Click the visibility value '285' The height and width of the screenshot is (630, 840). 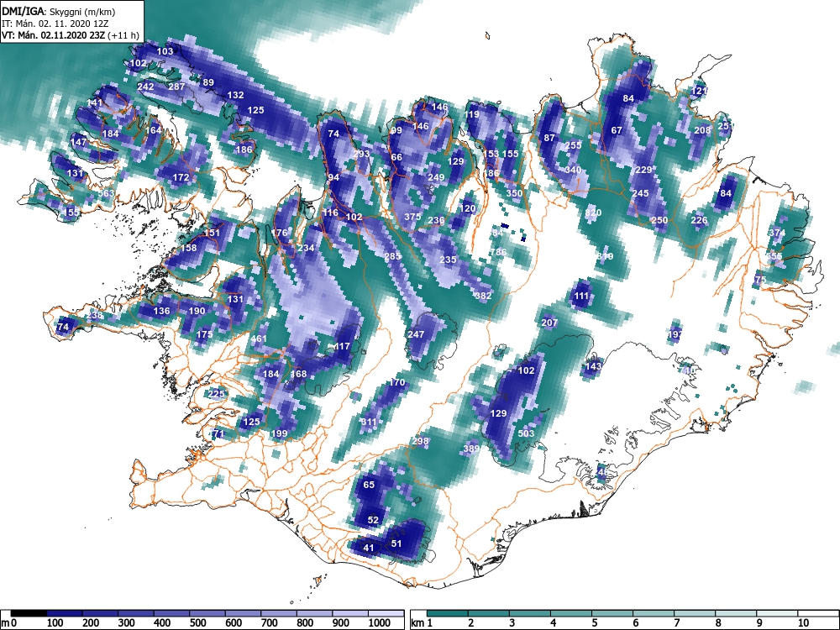392,256
